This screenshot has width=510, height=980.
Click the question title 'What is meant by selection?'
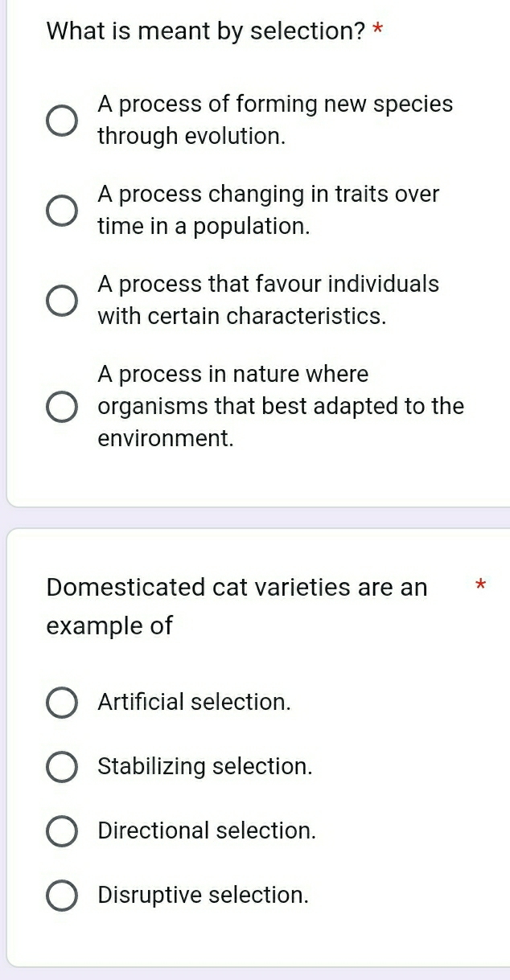(206, 31)
